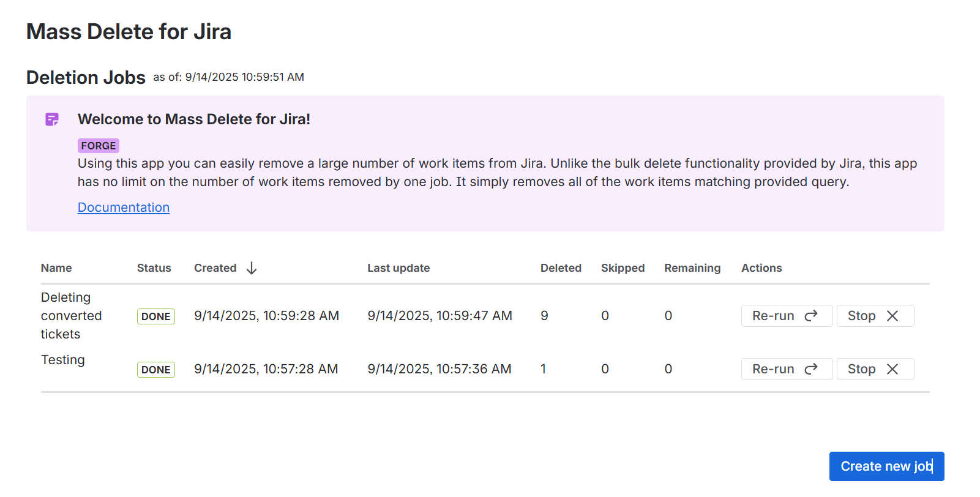Sort by the Created column header
980x497 pixels.
click(x=215, y=268)
